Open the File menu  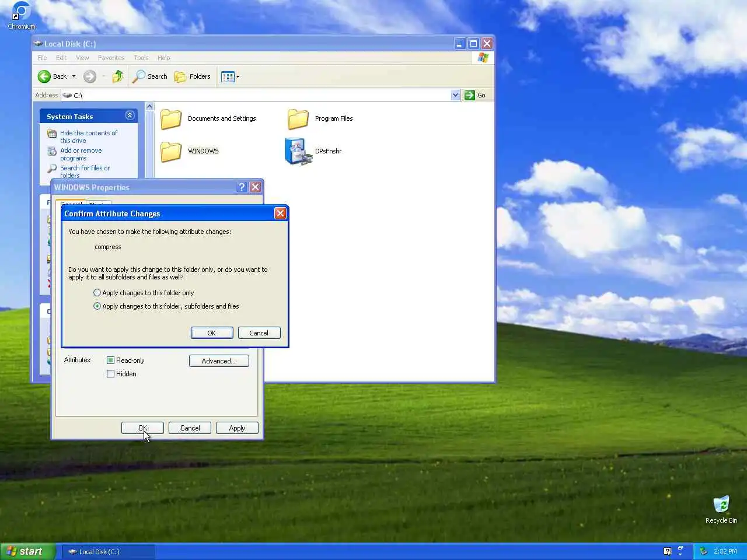(42, 58)
